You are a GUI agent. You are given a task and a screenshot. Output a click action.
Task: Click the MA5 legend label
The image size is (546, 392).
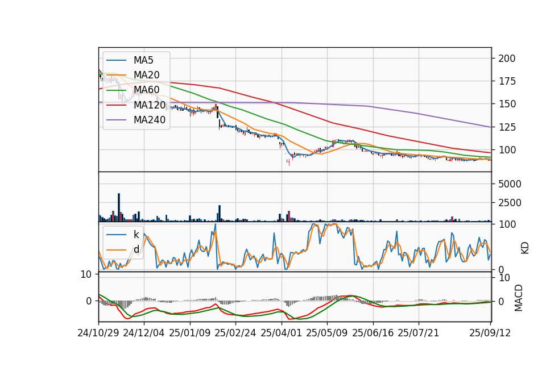pos(143,60)
